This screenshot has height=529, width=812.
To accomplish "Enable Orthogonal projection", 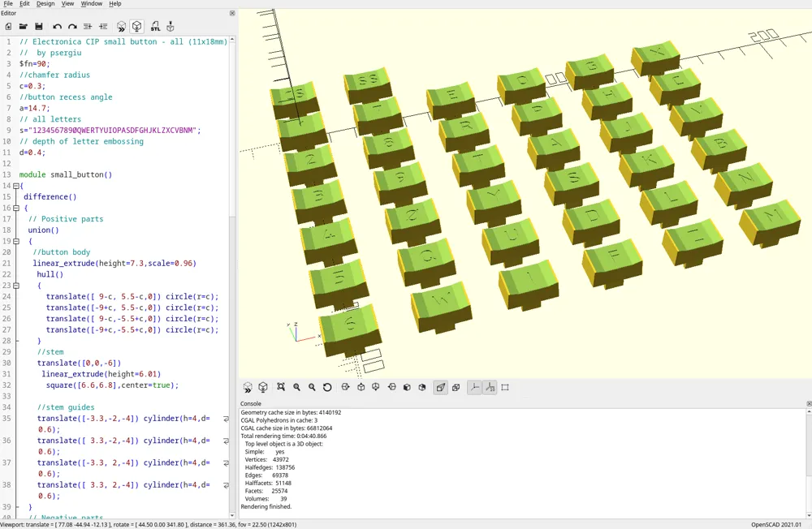I will (456, 387).
